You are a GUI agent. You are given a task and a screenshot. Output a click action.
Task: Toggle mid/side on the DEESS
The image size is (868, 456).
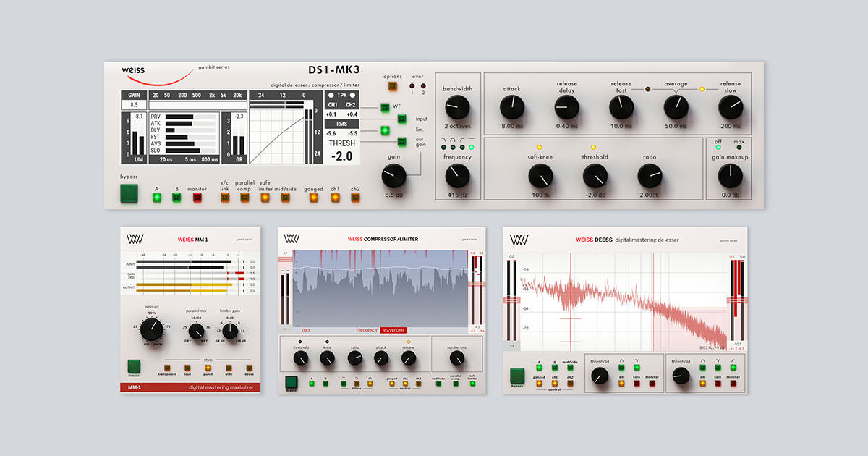[571, 367]
